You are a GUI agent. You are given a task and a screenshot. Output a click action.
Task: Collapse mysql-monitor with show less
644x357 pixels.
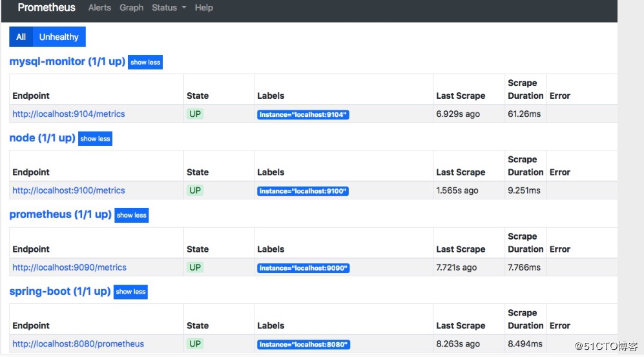coord(145,63)
